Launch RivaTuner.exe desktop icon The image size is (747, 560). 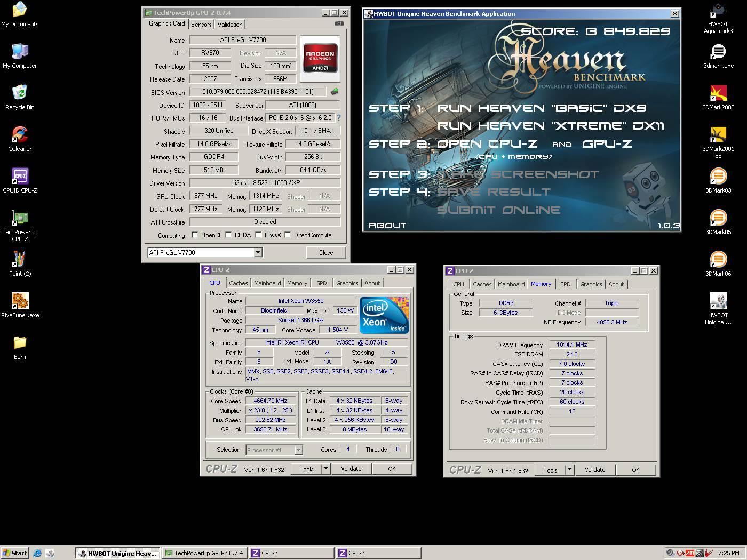tap(20, 306)
